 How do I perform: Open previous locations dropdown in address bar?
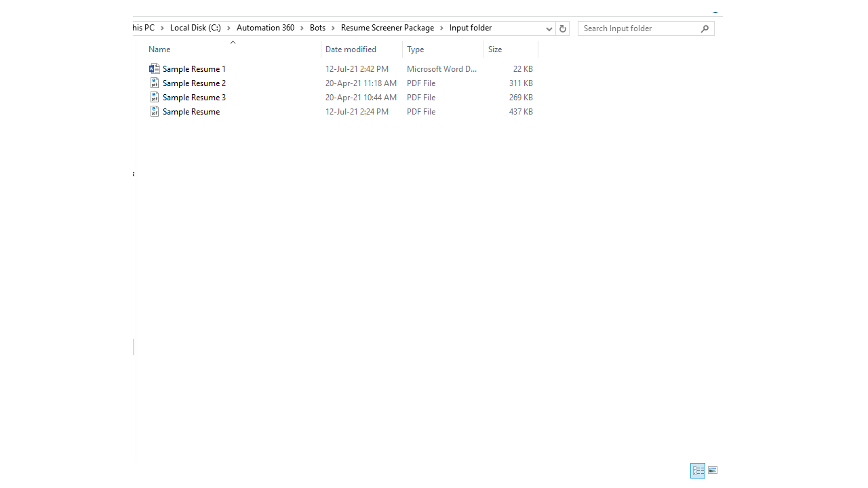click(549, 28)
